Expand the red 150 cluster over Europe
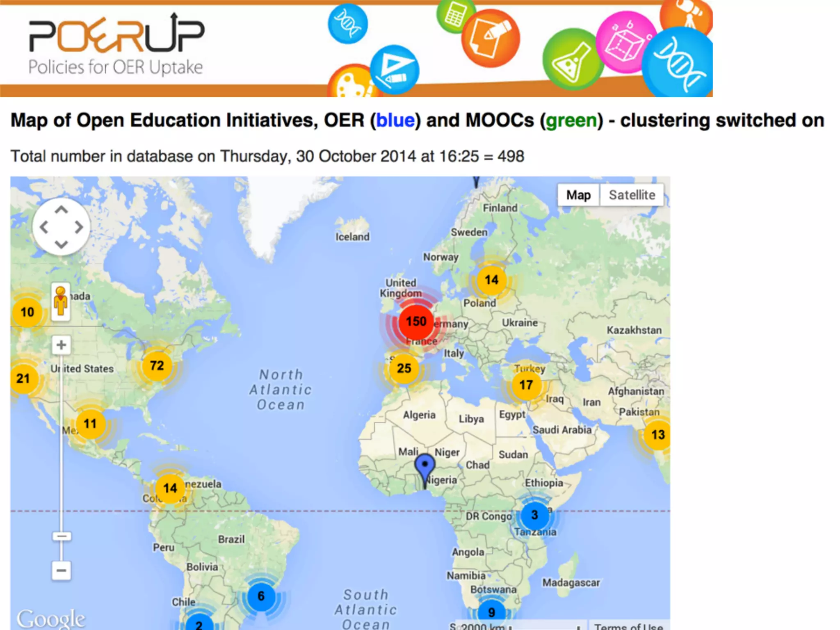840x630 pixels. (x=416, y=322)
